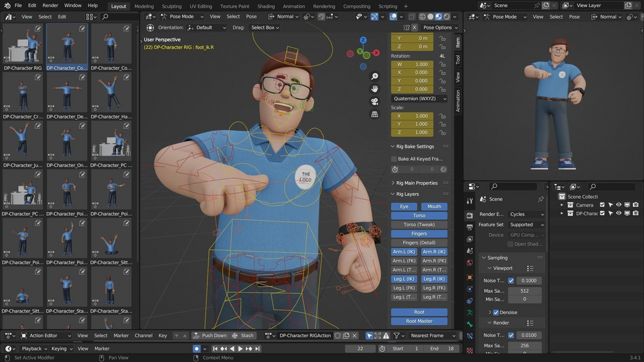This screenshot has height=362, width=644.
Task: Open the Quaternion (WXYZ) rotation mode dropdown
Action: [x=419, y=99]
